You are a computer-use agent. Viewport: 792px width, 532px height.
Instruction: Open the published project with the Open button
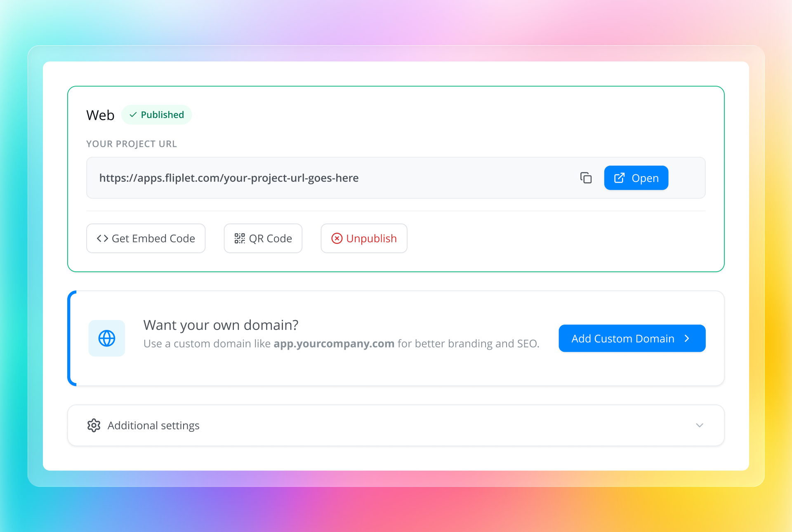pyautogui.click(x=636, y=178)
